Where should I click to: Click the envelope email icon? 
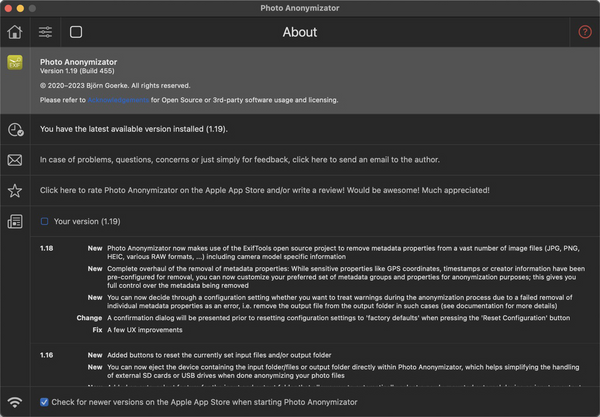pyautogui.click(x=15, y=160)
